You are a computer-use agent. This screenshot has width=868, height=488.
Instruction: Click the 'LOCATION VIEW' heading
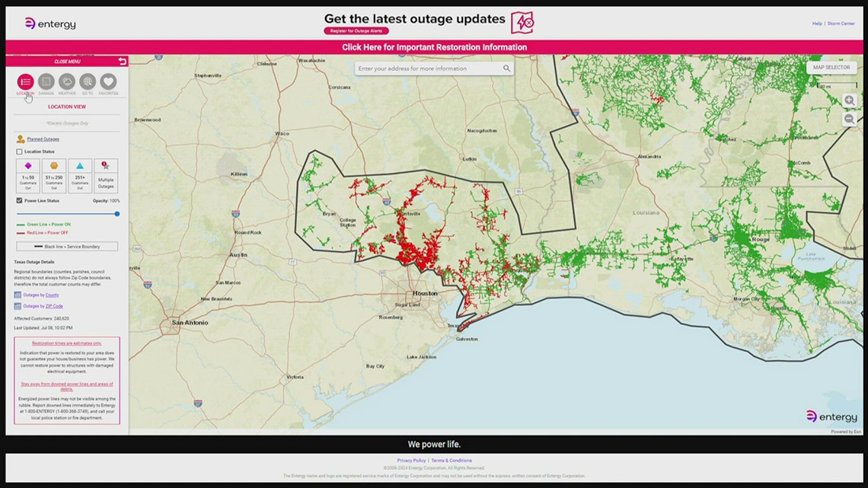pos(67,107)
